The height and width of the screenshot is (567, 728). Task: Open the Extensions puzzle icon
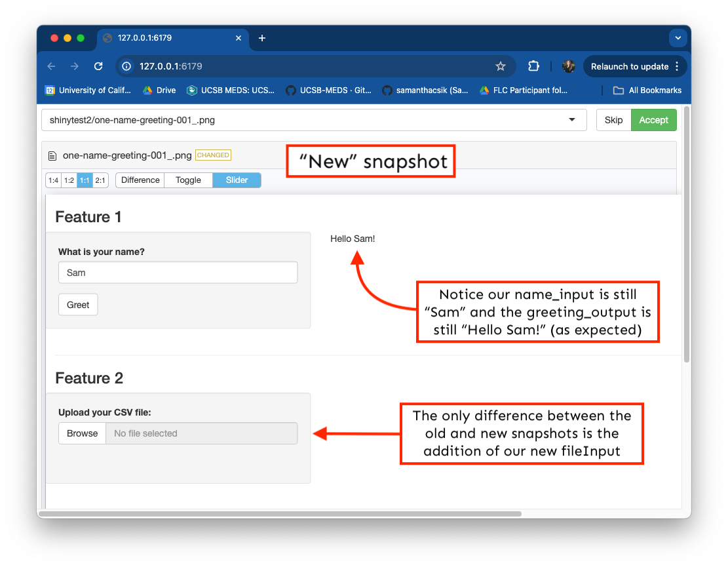pyautogui.click(x=533, y=66)
